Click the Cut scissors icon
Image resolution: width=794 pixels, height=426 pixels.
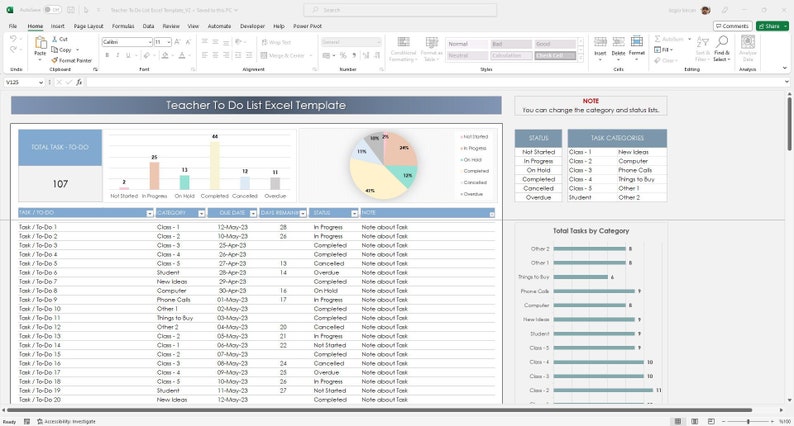pyautogui.click(x=55, y=39)
